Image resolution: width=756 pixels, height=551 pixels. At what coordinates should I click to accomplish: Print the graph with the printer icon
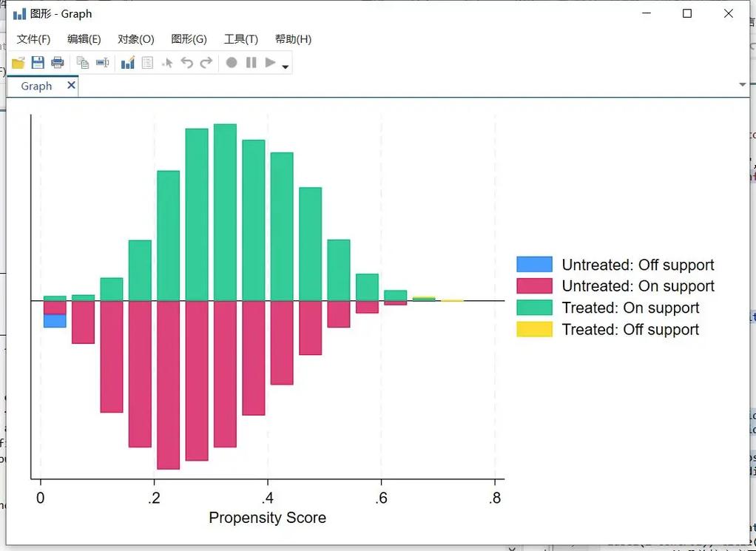58,63
